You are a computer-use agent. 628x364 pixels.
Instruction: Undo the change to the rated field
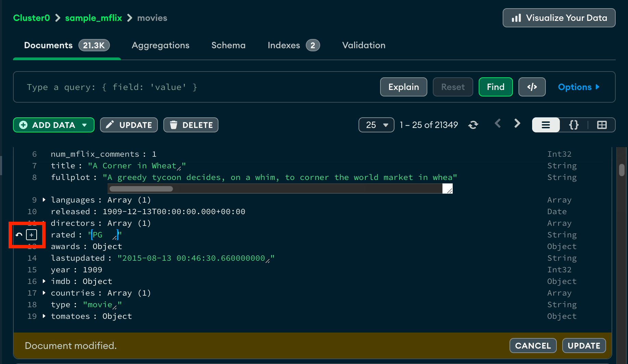click(x=19, y=235)
